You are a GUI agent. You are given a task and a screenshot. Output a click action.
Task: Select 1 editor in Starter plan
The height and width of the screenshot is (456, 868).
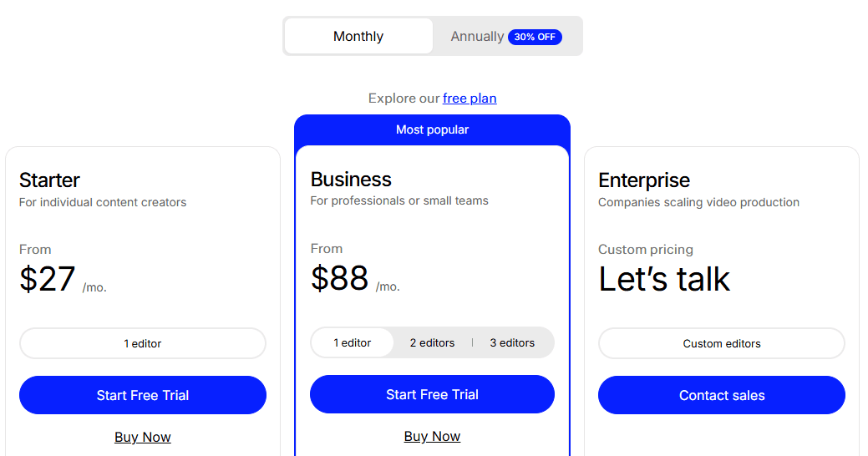[143, 343]
